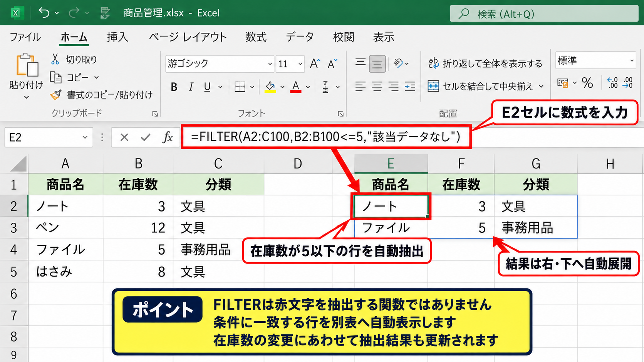The image size is (644, 362).
Task: Switch to the 数式 tab
Action: 256,37
